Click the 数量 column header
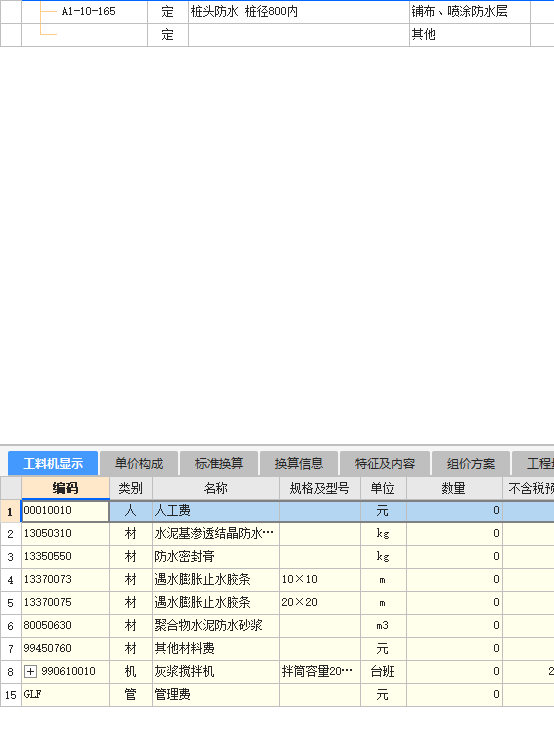The image size is (554, 736). pos(454,488)
